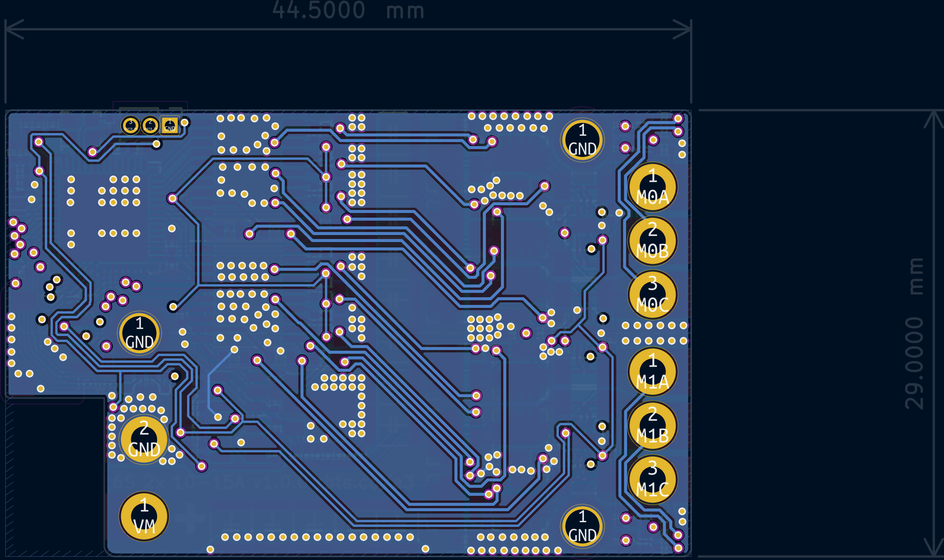Select the bottom-right GND mounting pad
This screenshot has height=560, width=944.
582,526
